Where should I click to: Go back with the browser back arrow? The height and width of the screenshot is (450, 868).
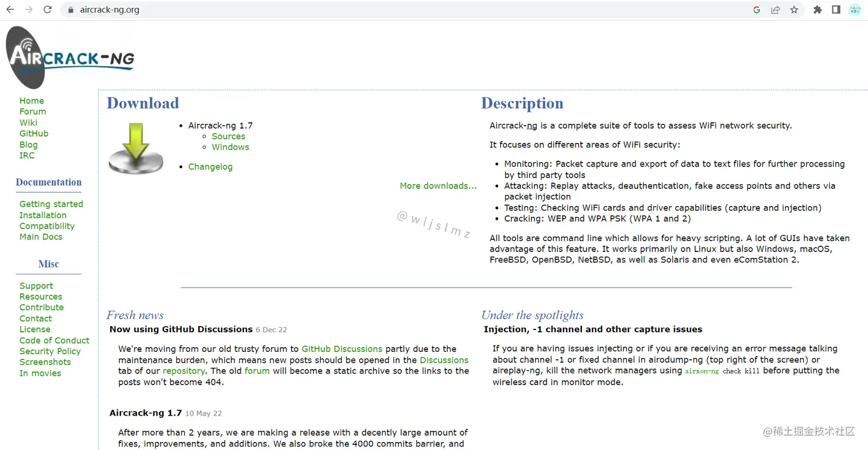pos(10,10)
